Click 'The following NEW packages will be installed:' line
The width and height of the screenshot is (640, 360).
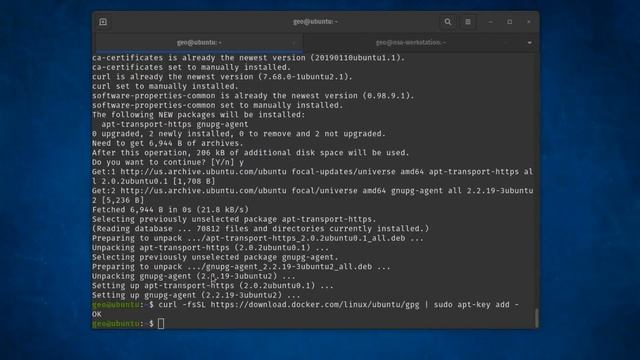point(198,115)
